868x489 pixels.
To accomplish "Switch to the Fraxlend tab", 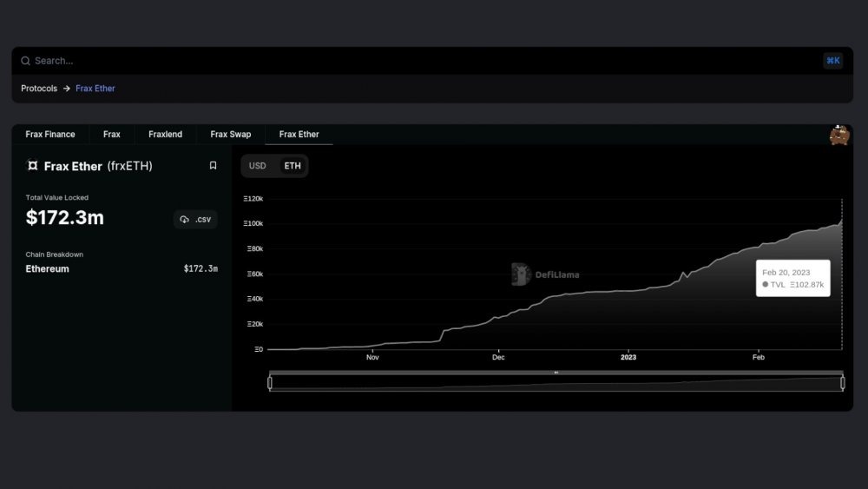I will (x=165, y=135).
